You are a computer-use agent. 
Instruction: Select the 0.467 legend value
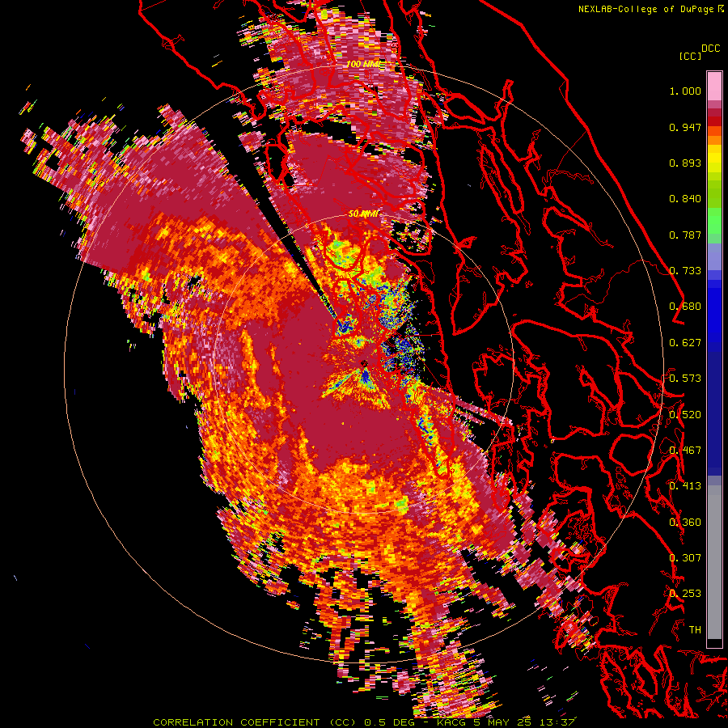pyautogui.click(x=685, y=451)
